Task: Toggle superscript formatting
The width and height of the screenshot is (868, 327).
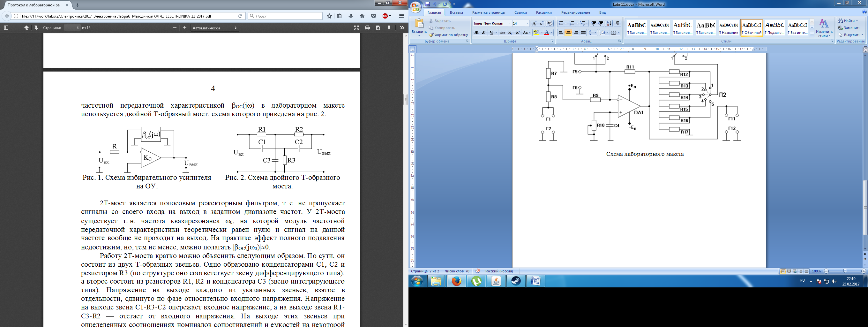Action: click(518, 33)
